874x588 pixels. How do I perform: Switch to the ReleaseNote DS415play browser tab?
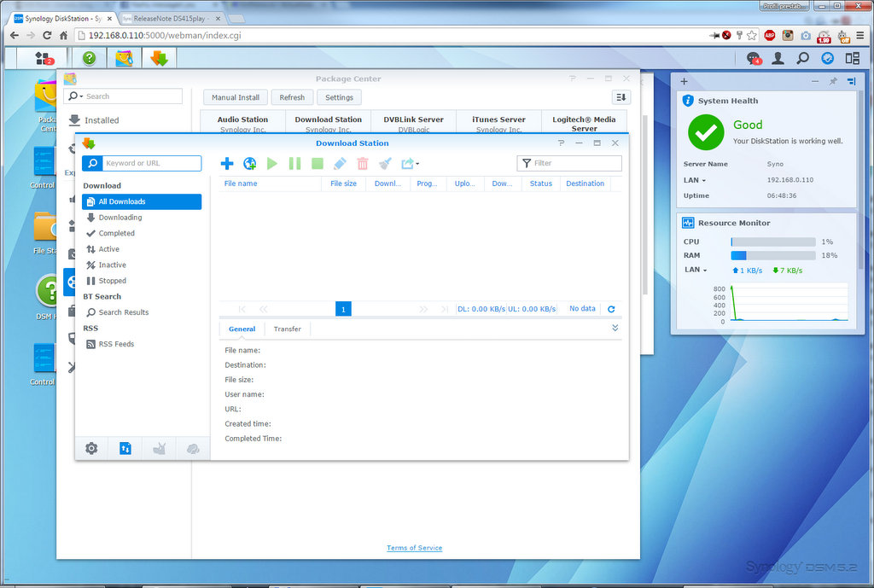coord(170,19)
